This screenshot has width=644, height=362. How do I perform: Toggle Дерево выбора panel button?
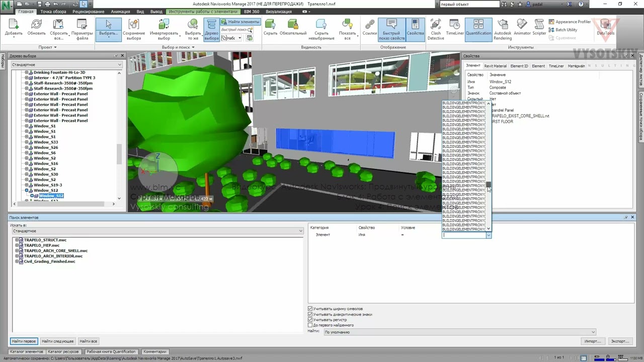tap(211, 30)
